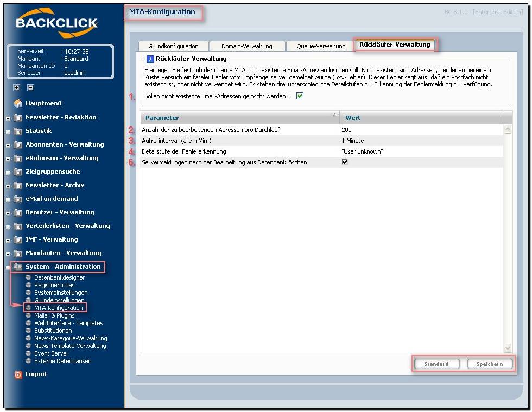Screen dimensions: 532x412
Task: Toggle the delete non-existent email addresses checkbox
Action: (x=300, y=96)
